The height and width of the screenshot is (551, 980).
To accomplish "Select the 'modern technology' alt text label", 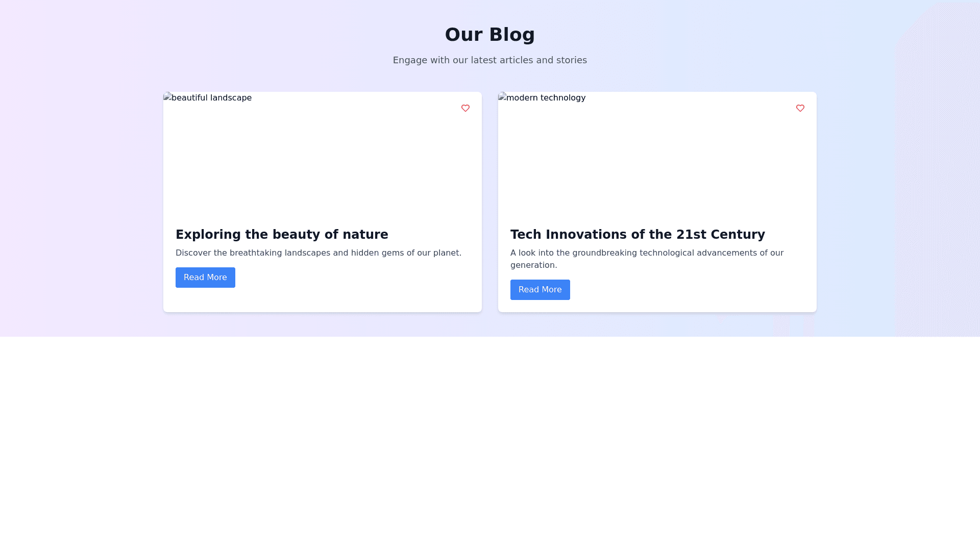I will point(546,98).
